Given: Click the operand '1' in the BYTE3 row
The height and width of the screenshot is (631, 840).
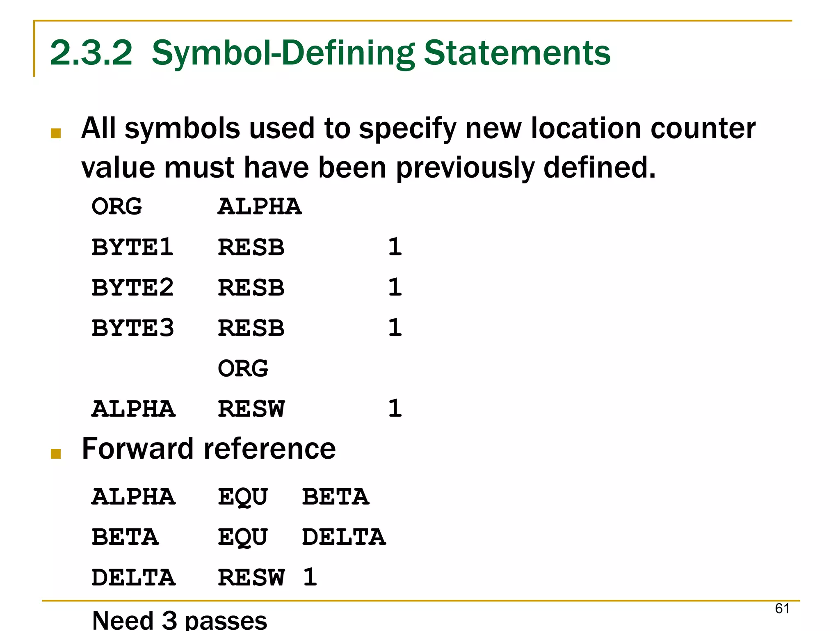Looking at the screenshot, I should click(395, 327).
